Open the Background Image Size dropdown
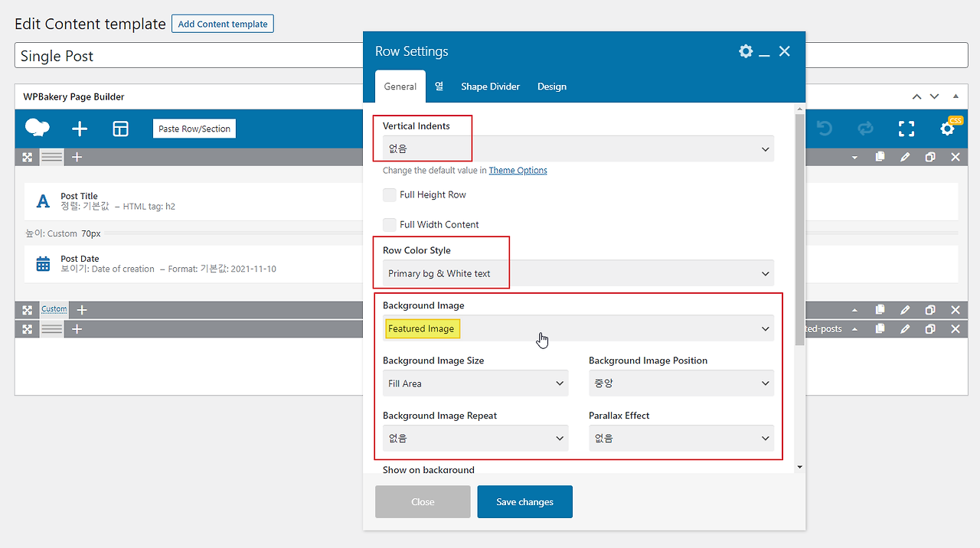 (x=475, y=383)
